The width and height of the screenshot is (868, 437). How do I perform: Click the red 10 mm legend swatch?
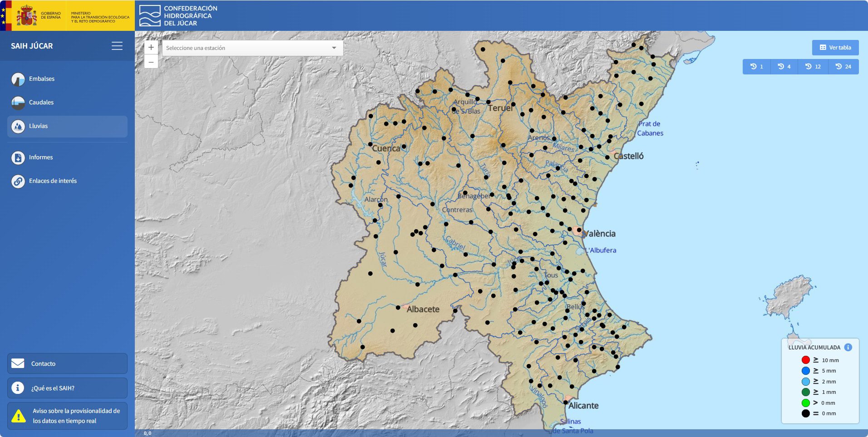point(806,360)
